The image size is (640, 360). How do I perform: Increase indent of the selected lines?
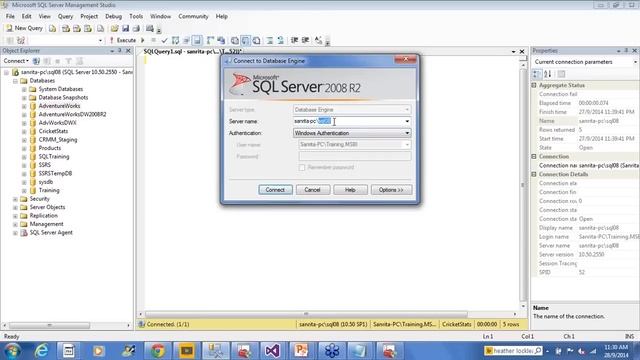(305, 40)
